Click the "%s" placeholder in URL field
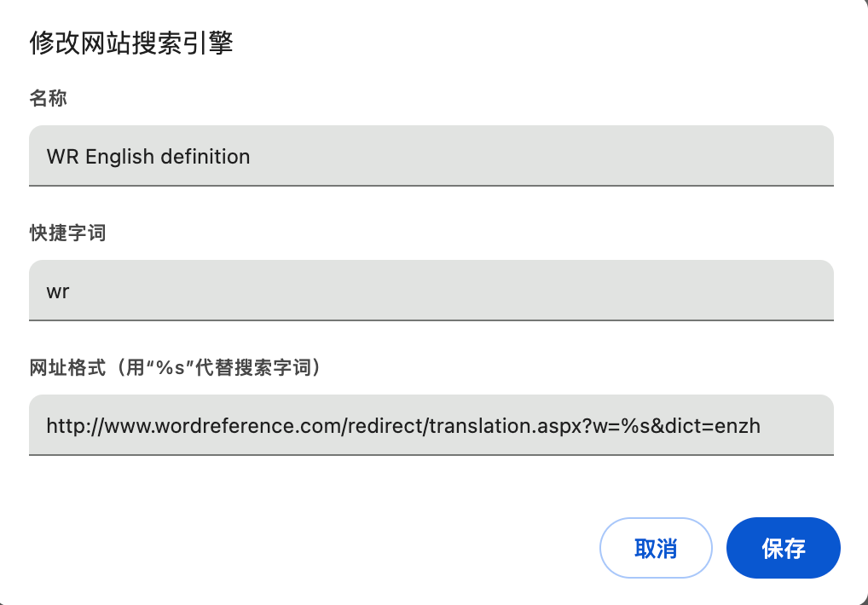 tap(635, 426)
